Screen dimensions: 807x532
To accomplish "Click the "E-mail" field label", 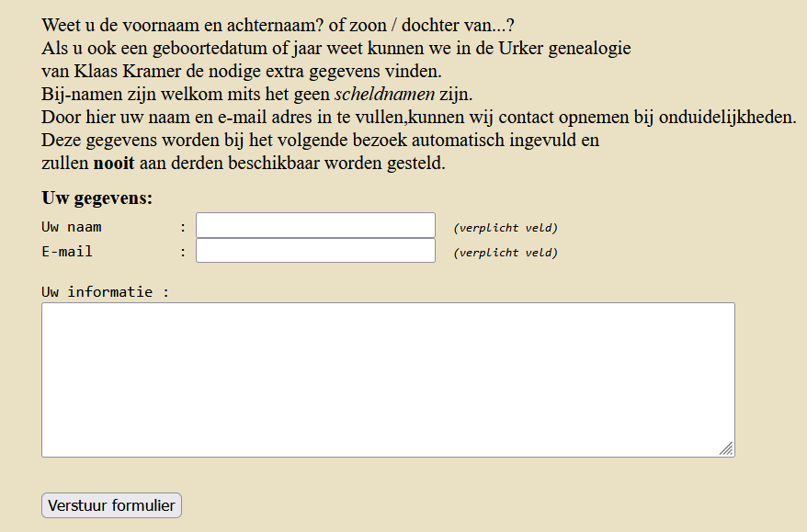I will point(67,251).
